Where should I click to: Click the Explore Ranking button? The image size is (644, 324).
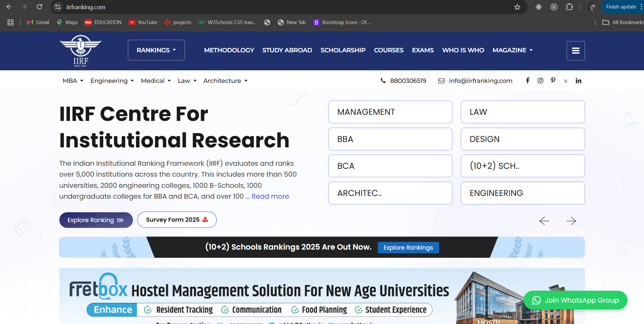coord(96,220)
